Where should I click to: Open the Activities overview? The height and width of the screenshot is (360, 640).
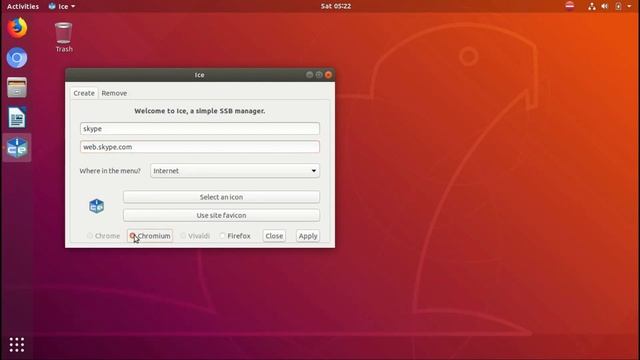click(23, 6)
